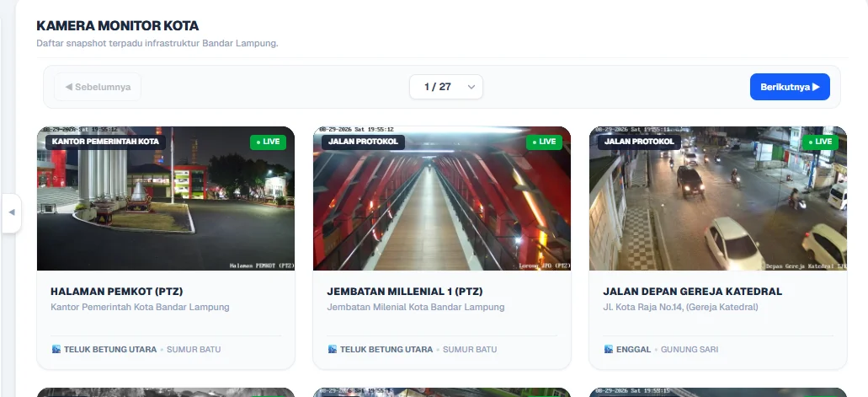
Task: Click LIVE badge on Halaman Pemkot camera
Action: click(x=268, y=142)
